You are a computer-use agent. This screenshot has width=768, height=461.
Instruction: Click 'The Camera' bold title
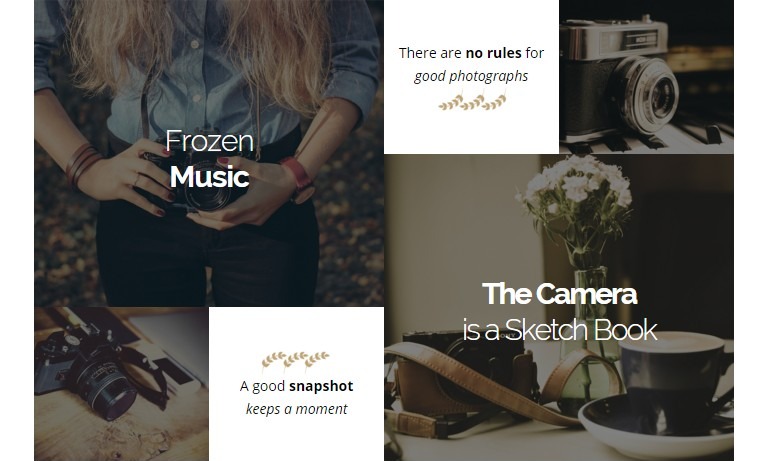(559, 294)
